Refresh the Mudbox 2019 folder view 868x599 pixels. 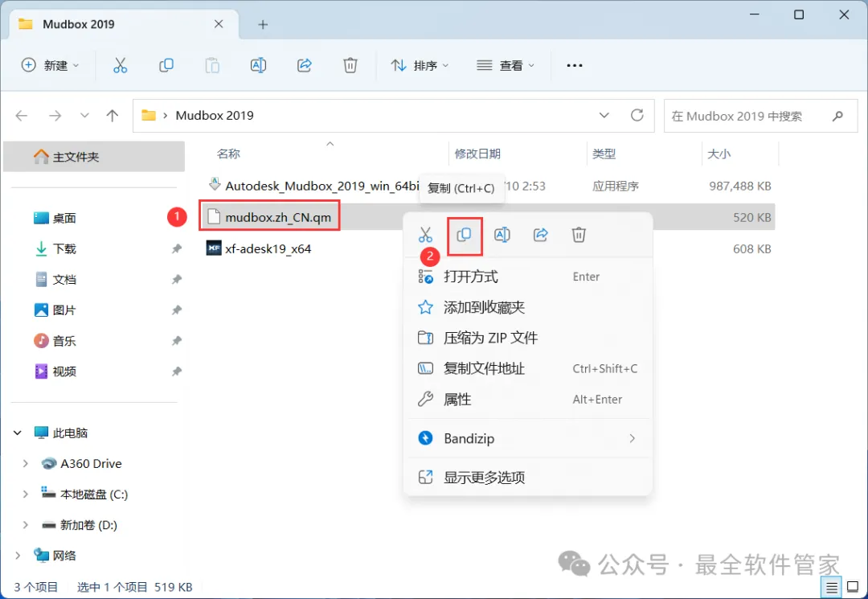(637, 115)
